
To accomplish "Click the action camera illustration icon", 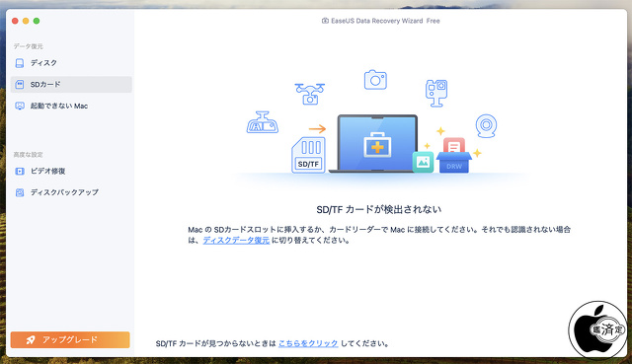I will [x=436, y=93].
